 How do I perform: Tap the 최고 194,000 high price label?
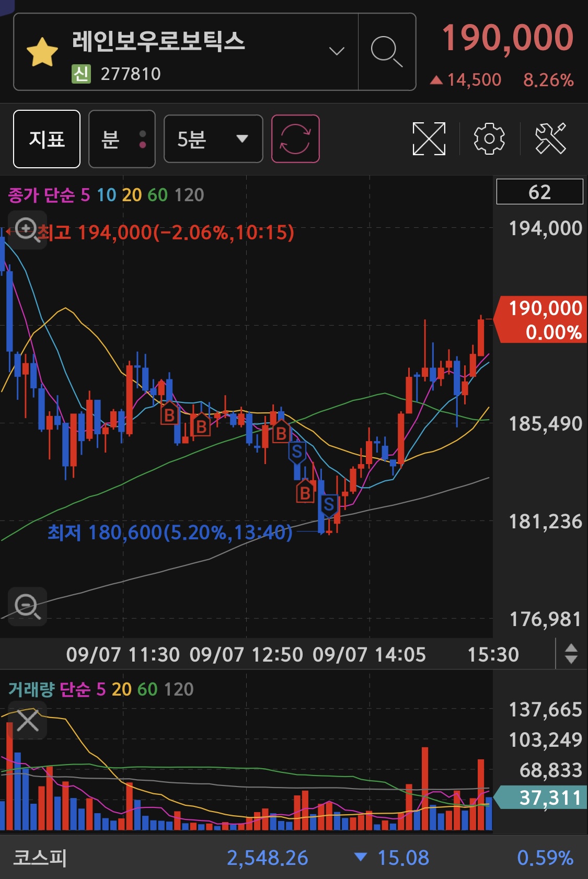coord(166,232)
